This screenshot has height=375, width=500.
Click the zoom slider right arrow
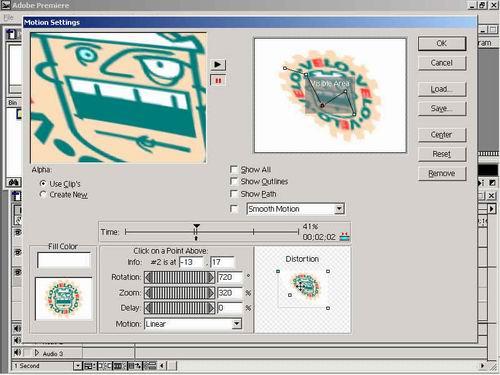pos(211,293)
